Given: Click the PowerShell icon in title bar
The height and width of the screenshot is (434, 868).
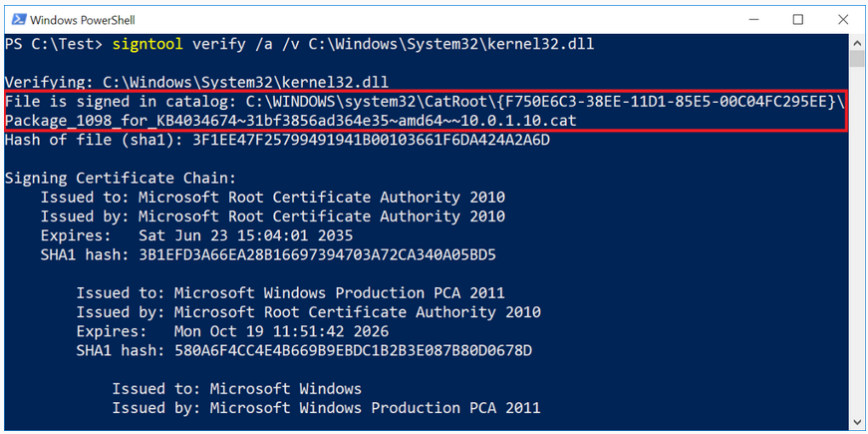Looking at the screenshot, I should click(17, 19).
